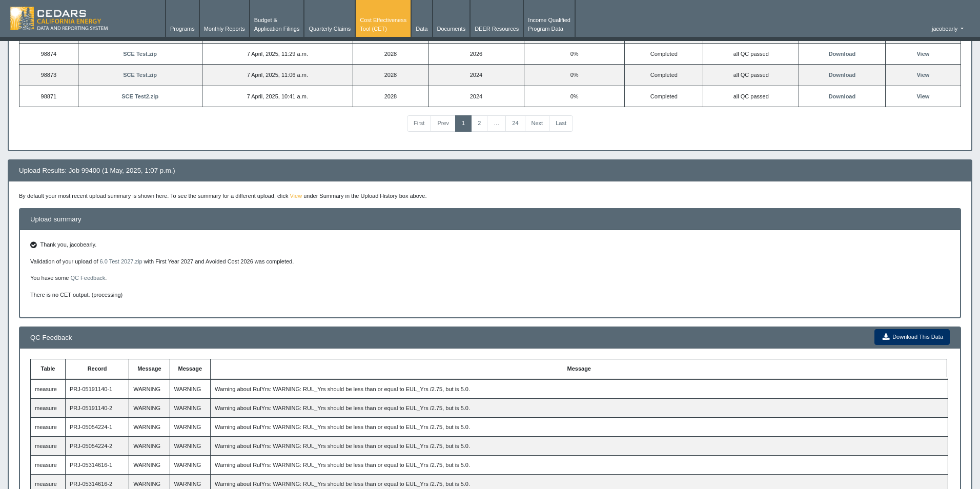980x489 pixels.
Task: Select the Cost Effectiveness Tool tab
Action: point(383,25)
